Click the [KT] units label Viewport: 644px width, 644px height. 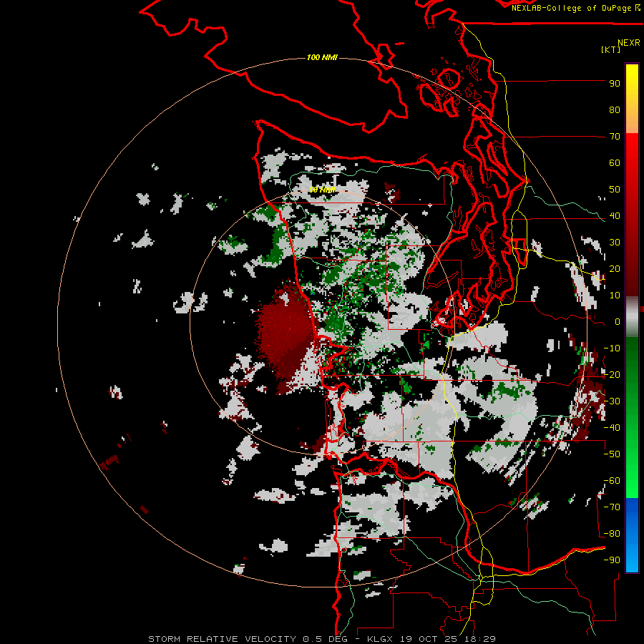coord(611,49)
